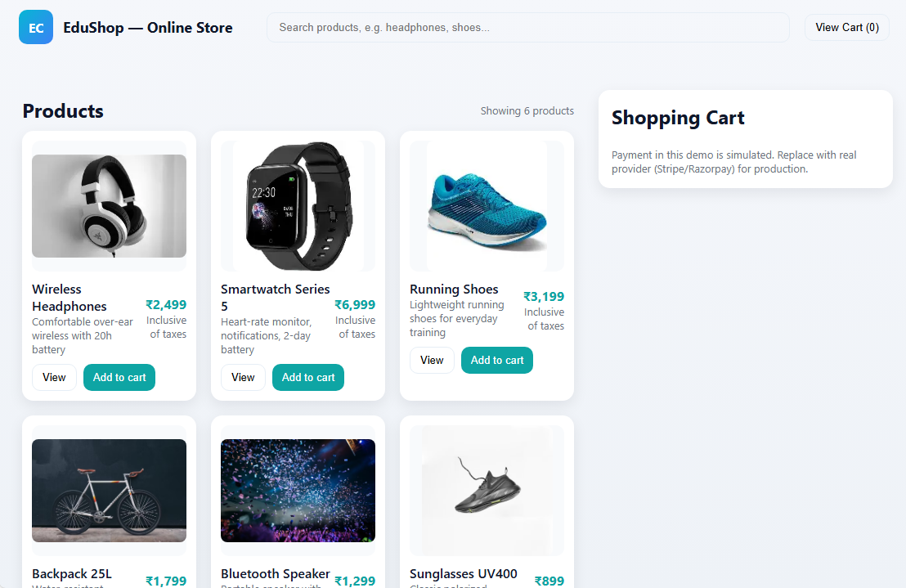Image resolution: width=906 pixels, height=588 pixels.
Task: Click the EduShop — Online Store title
Action: (148, 27)
